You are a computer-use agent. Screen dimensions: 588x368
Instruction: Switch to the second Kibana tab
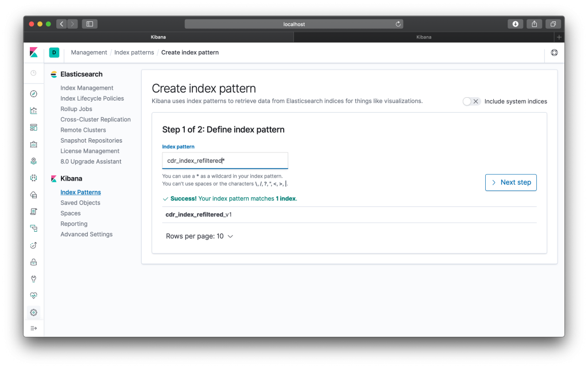(x=424, y=37)
